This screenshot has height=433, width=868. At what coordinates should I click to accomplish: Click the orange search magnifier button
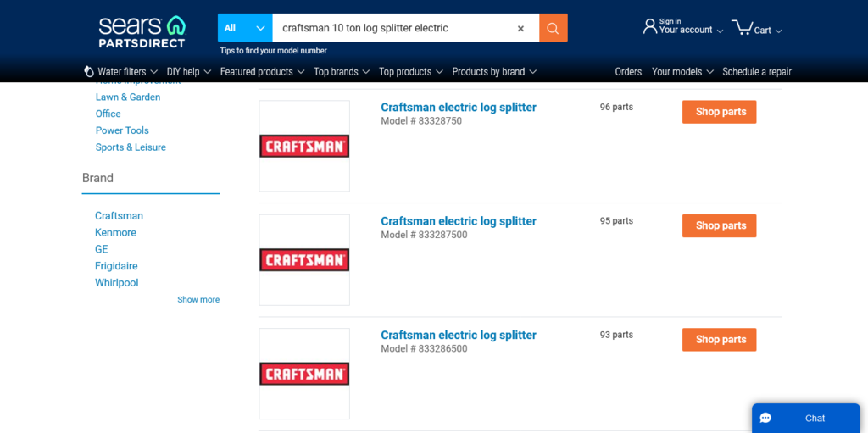click(x=553, y=28)
